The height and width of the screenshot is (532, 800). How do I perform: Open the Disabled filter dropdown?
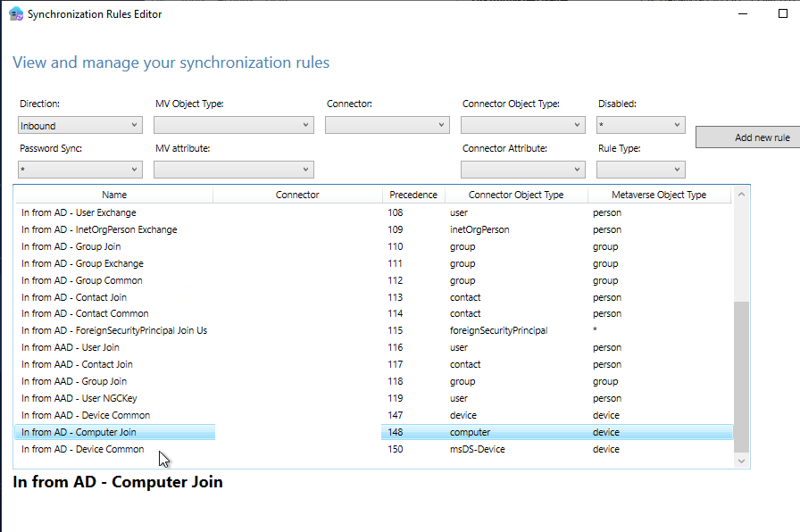(x=643, y=125)
